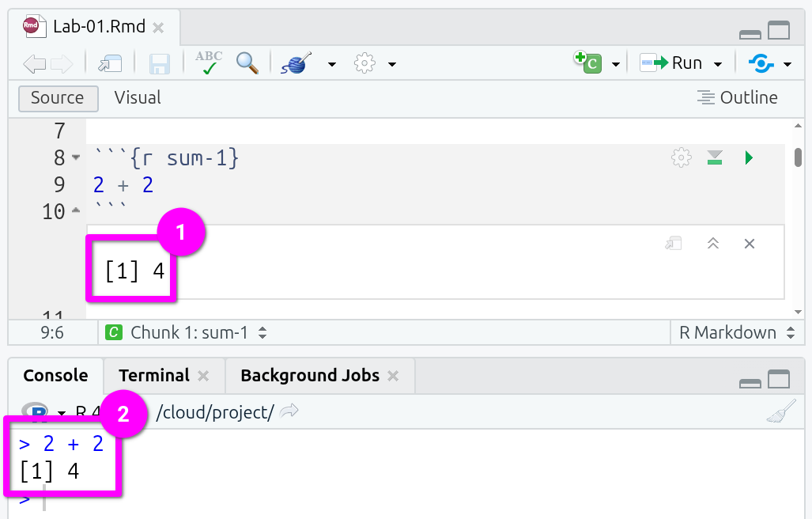Screen dimensions: 812x519
Task: Collapse chunk output with double chevron
Action: pos(712,244)
